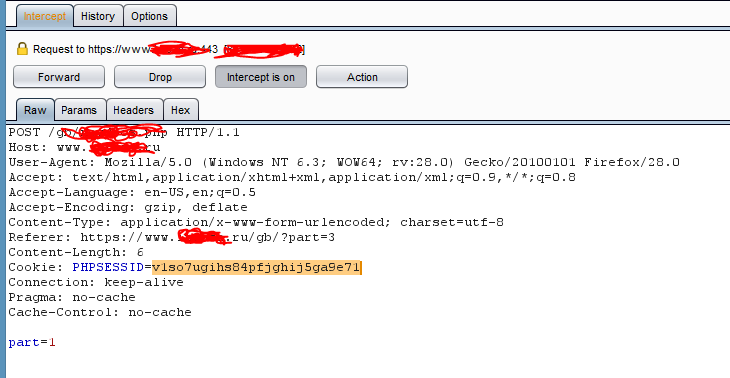This screenshot has width=730, height=378.
Task: Open the Action menu
Action: coord(362,77)
